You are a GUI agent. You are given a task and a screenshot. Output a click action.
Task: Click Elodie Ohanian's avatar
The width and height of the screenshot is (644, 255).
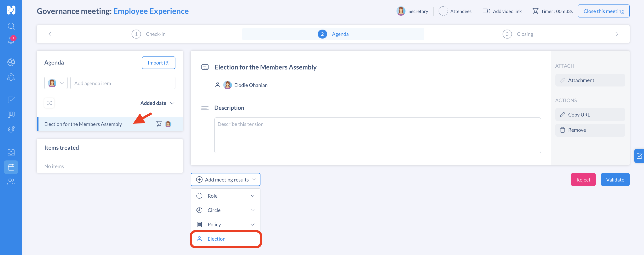227,85
